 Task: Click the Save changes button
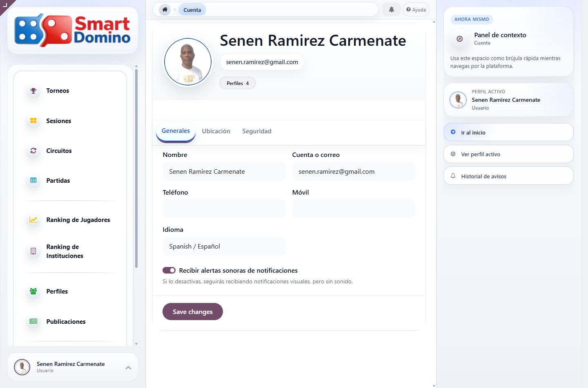point(193,312)
